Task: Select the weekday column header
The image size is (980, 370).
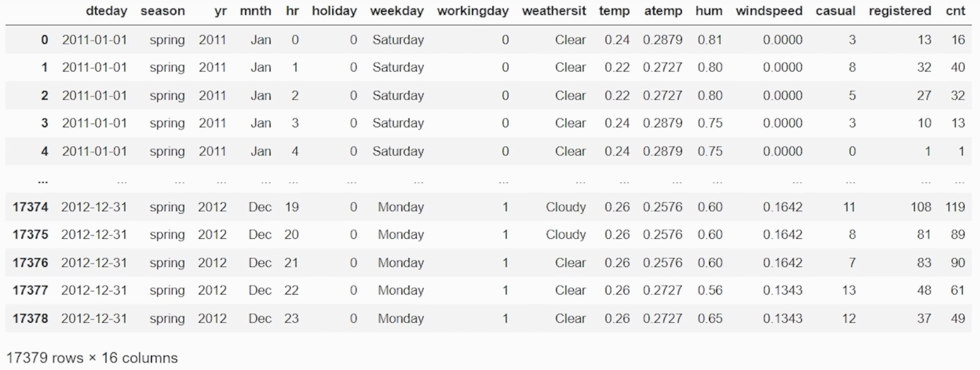Action: tap(397, 11)
